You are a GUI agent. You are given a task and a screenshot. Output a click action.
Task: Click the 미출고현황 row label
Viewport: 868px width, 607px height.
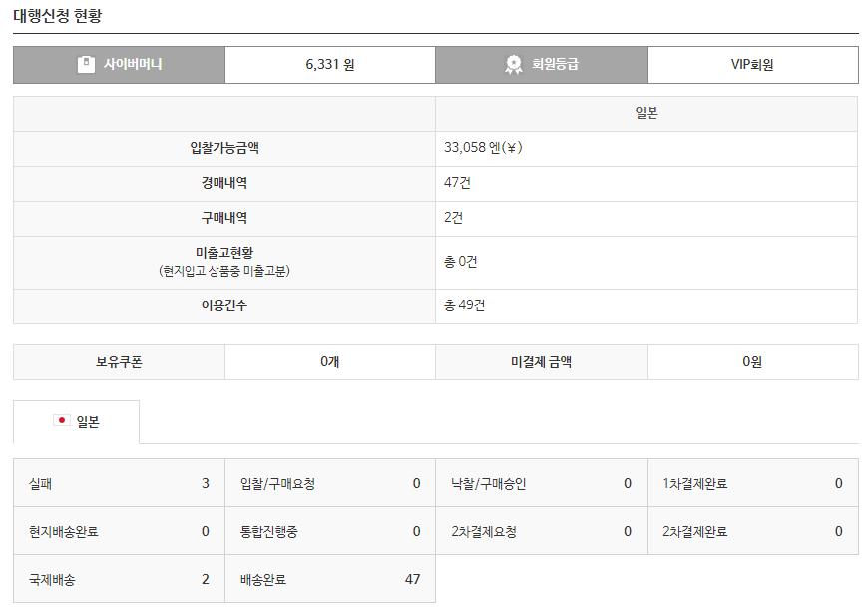click(224, 253)
